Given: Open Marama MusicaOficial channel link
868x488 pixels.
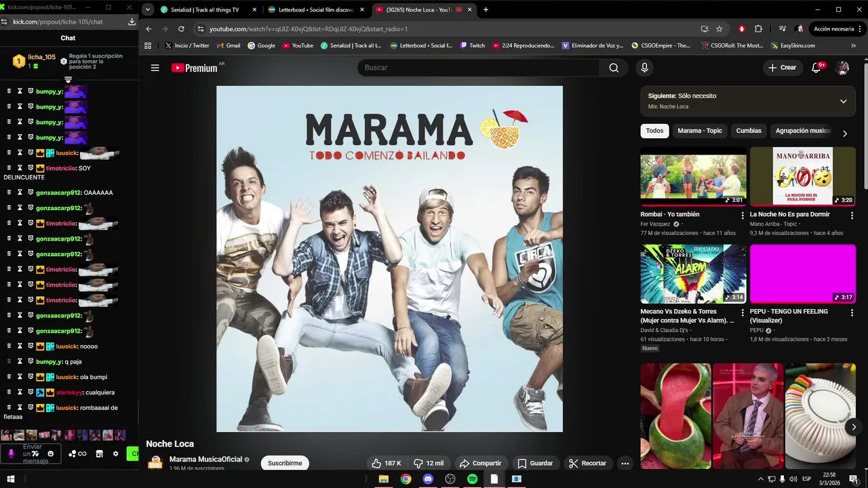Looking at the screenshot, I should point(205,460).
